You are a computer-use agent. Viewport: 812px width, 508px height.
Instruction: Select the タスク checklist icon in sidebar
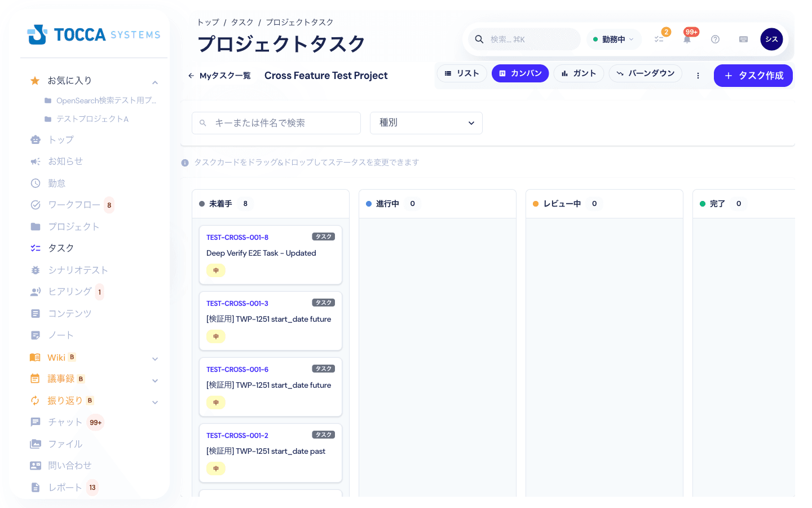(36, 248)
